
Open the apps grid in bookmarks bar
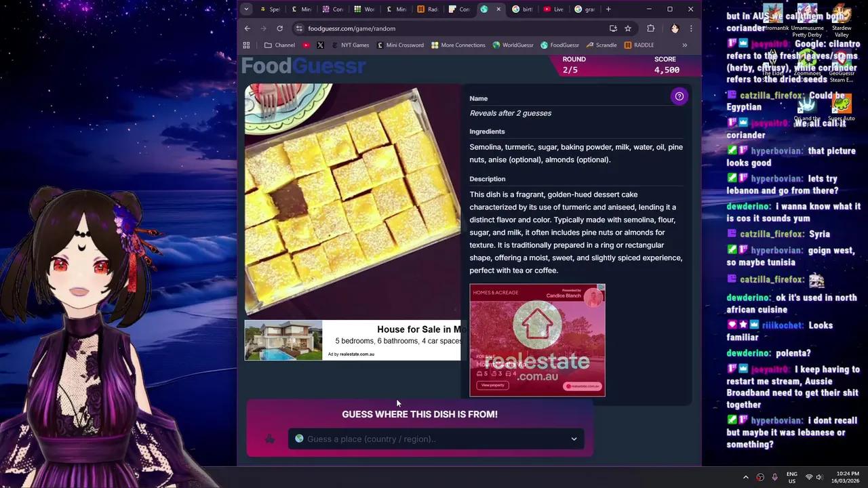[x=246, y=45]
